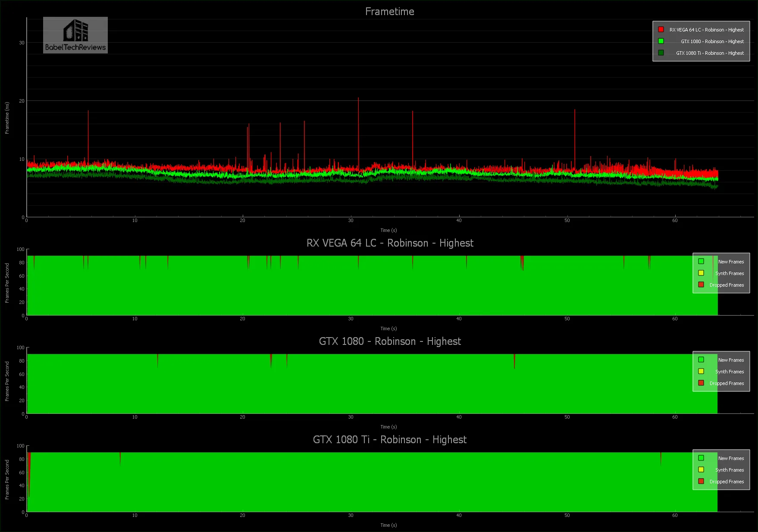Toggle New Frames swatch in GTX 1080 chart
This screenshot has width=758, height=532.
[x=701, y=360]
